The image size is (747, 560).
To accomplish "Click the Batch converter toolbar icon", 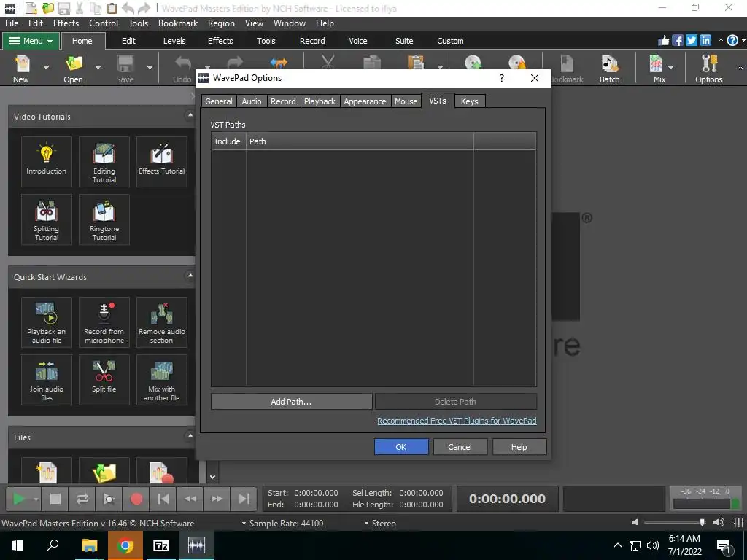I will pos(609,69).
